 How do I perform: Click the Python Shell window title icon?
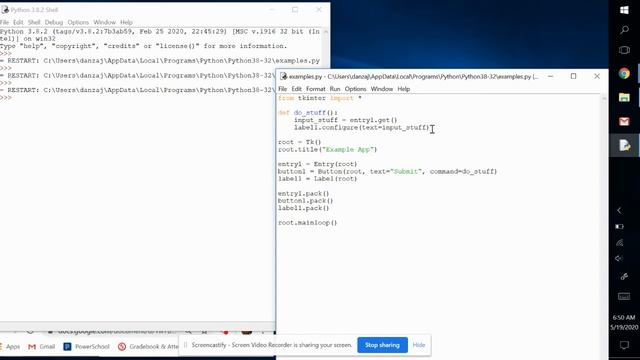5,9
